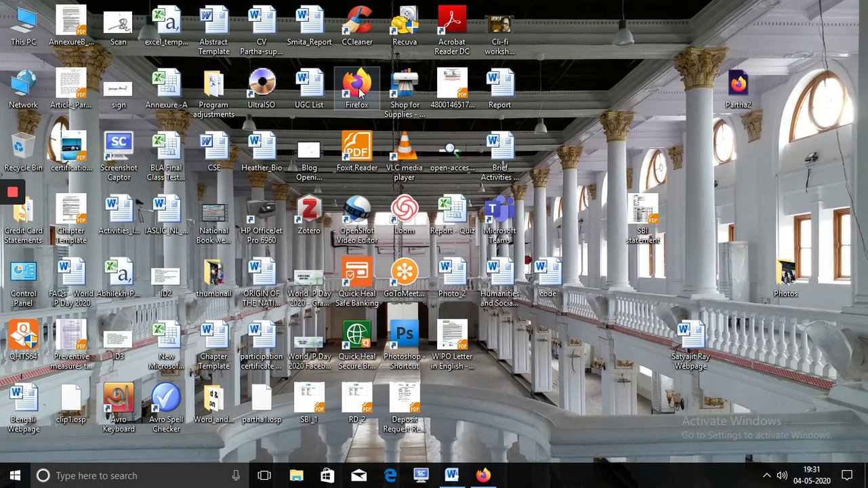Open File Explorer from the taskbar

[x=296, y=476]
